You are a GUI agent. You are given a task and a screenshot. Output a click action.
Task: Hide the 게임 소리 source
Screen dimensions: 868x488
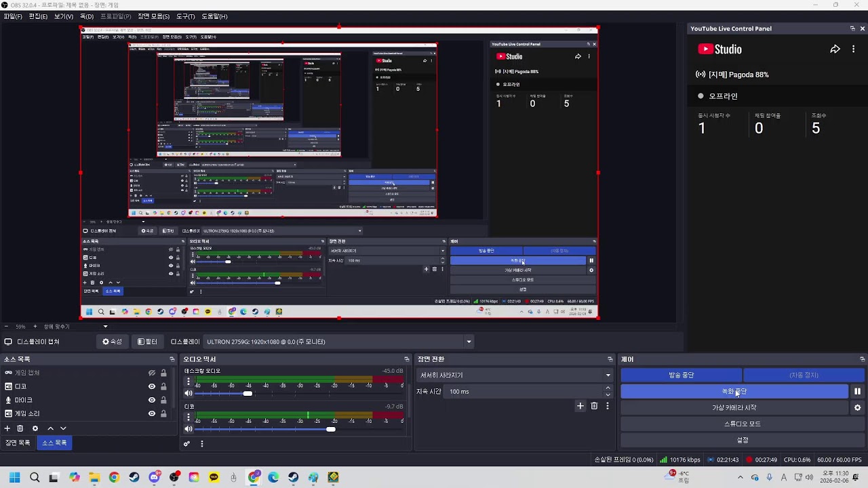[x=152, y=413]
